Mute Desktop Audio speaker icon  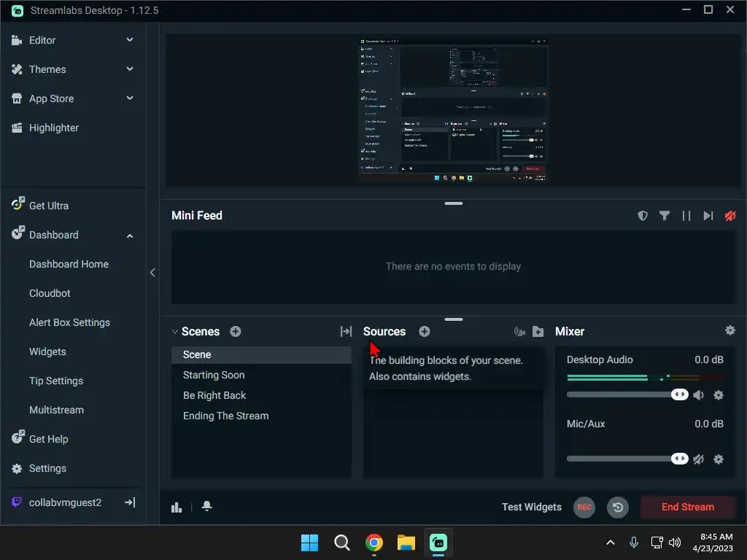point(698,394)
